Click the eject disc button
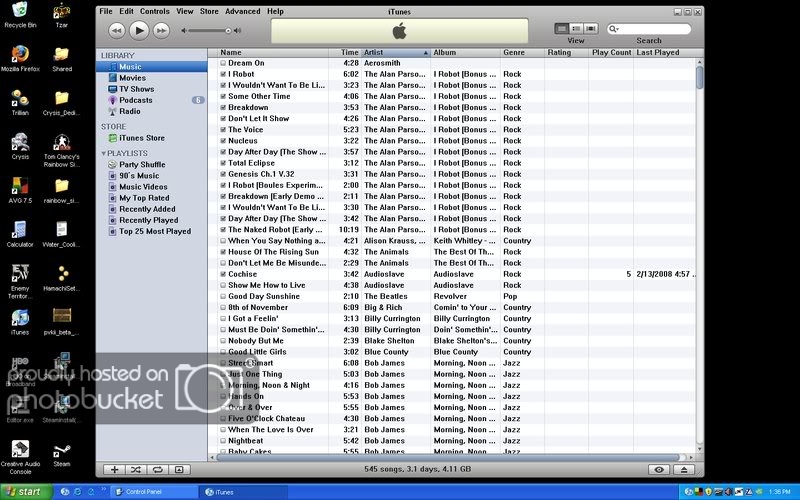 point(684,470)
